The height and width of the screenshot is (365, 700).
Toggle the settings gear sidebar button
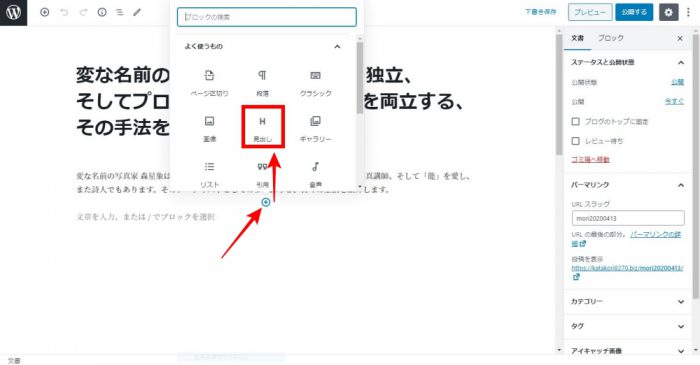point(668,12)
